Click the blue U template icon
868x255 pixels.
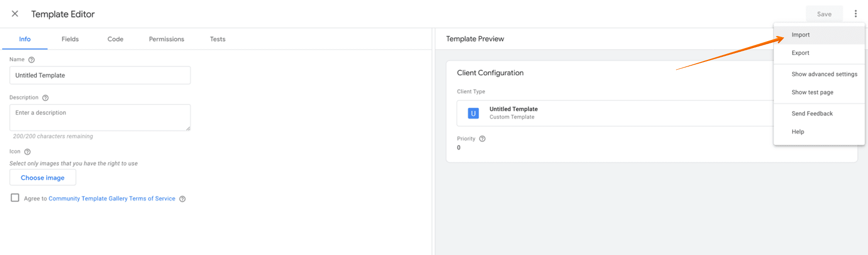[x=473, y=113]
